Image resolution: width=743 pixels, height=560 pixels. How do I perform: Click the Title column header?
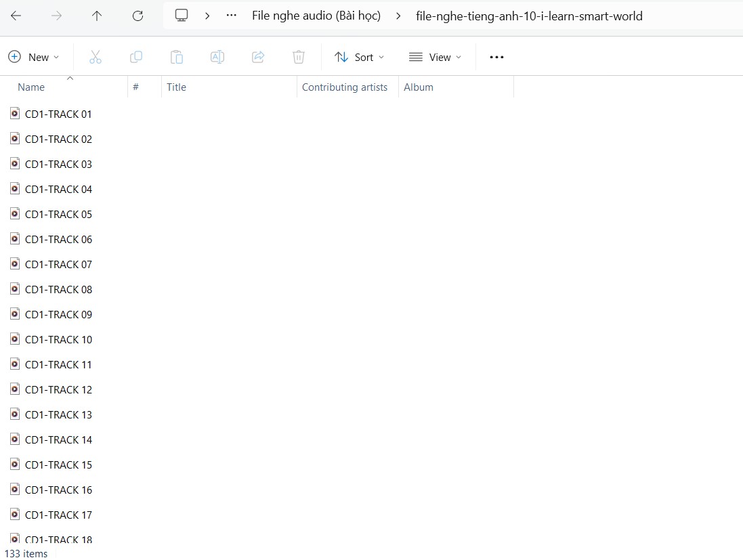(x=177, y=87)
